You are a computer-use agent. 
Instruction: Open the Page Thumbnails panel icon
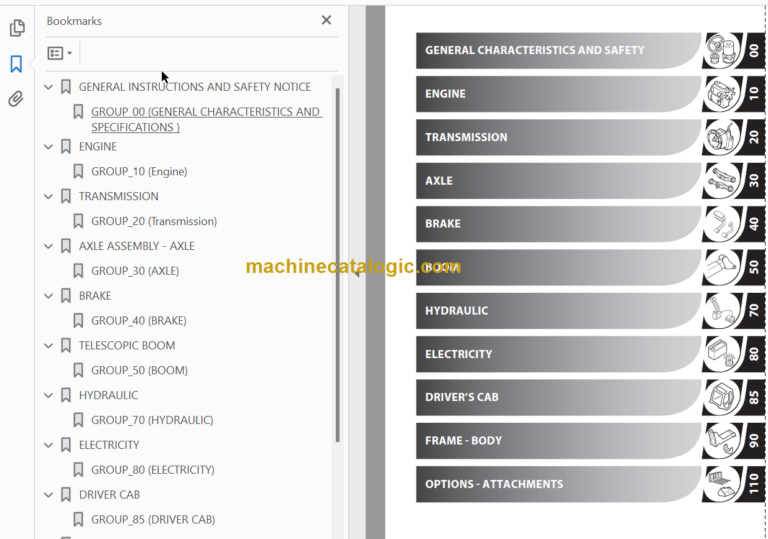17,28
